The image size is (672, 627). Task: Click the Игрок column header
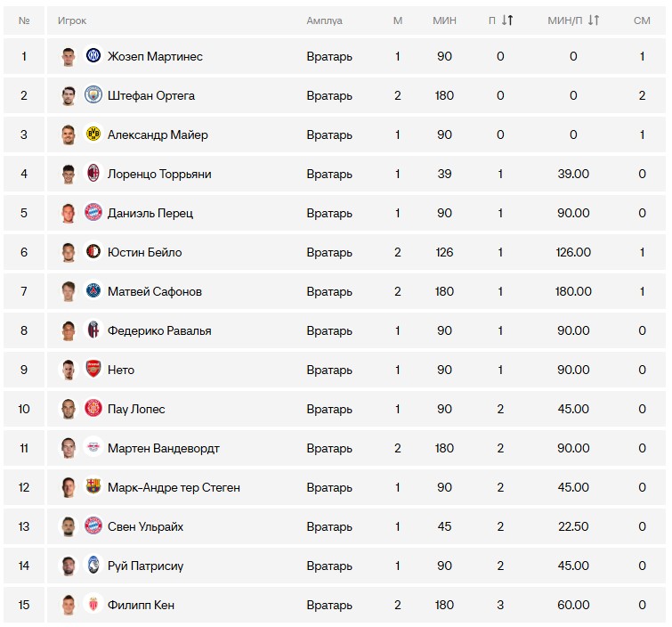[72, 20]
